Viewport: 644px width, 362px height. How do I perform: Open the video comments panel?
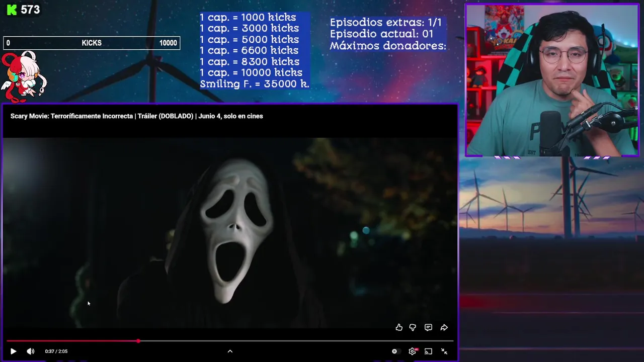428,327
